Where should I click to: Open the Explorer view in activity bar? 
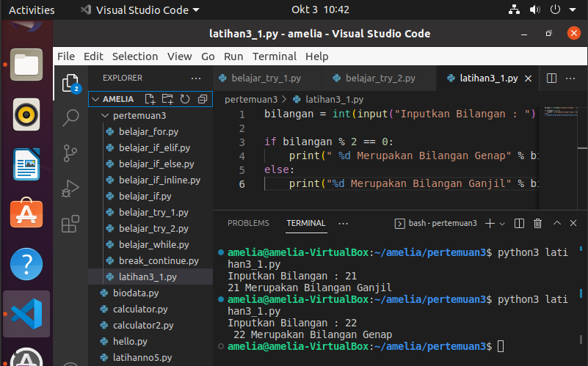70,83
